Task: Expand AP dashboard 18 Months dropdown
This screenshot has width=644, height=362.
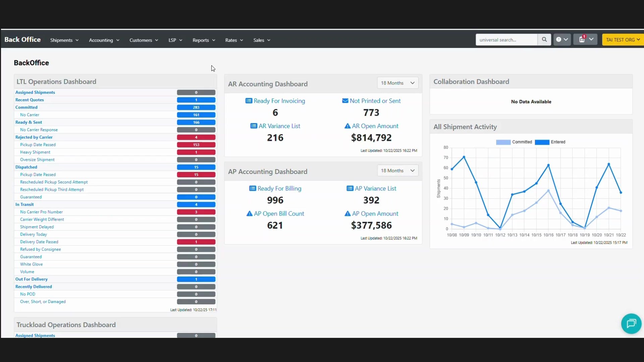Action: pos(397,171)
